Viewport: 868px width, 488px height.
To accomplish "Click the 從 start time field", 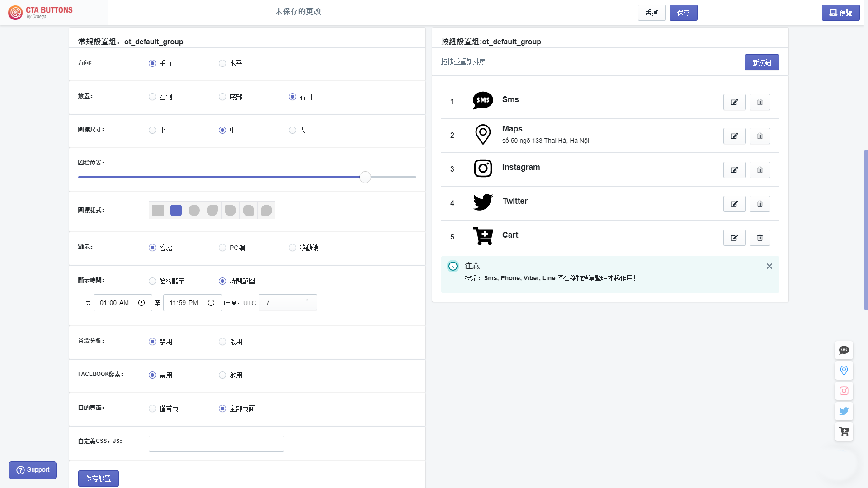I will (123, 303).
